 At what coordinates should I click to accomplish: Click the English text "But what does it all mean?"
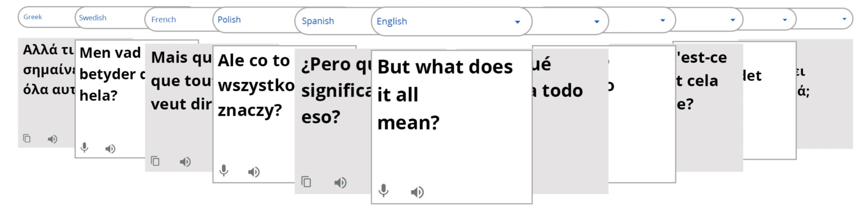tap(444, 95)
